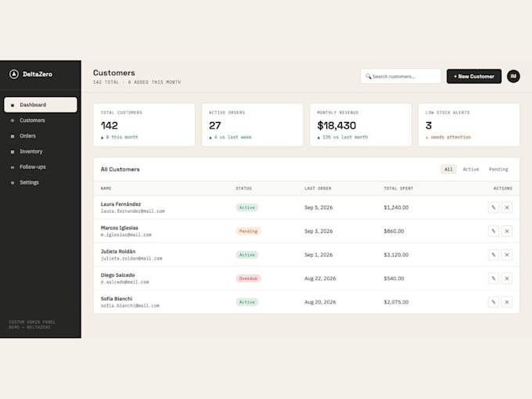Click Julieta Roldán's name
Image resolution: width=532 pixels, height=399 pixels.
[x=117, y=251]
